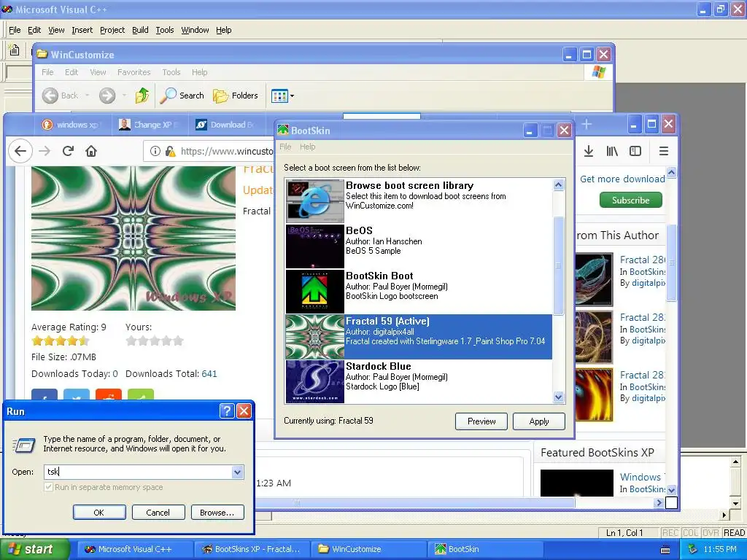Click the tray icon beside the clock
This screenshot has width=747, height=560.
[x=693, y=550]
